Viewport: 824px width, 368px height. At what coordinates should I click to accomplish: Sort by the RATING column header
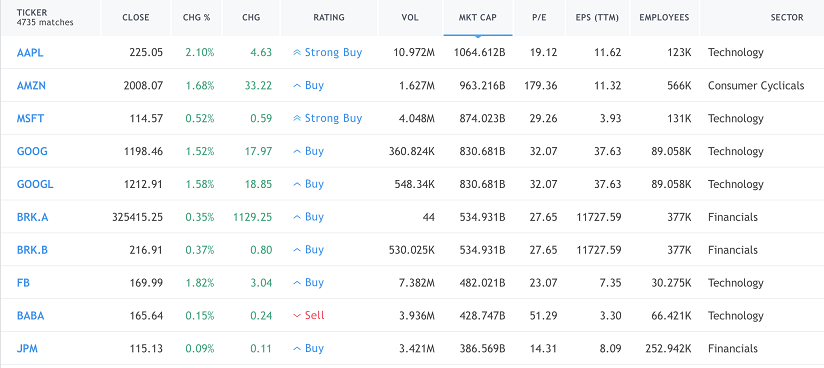pos(329,17)
